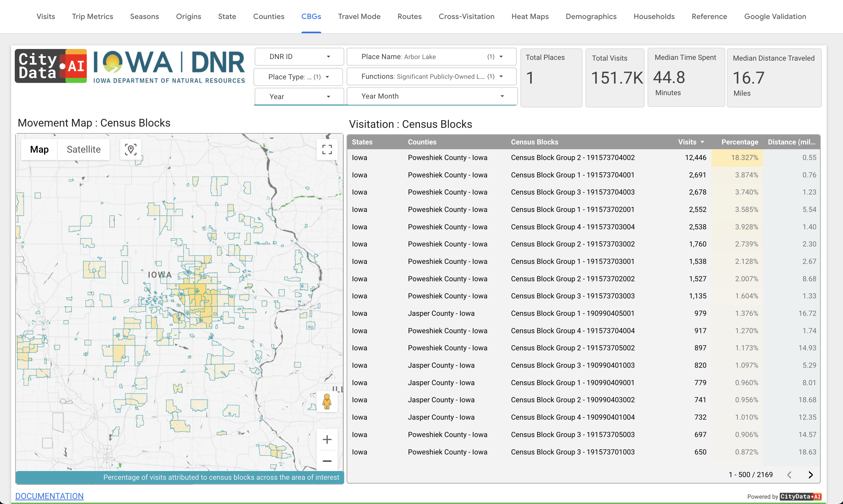Center map on my location icon

pyautogui.click(x=131, y=149)
